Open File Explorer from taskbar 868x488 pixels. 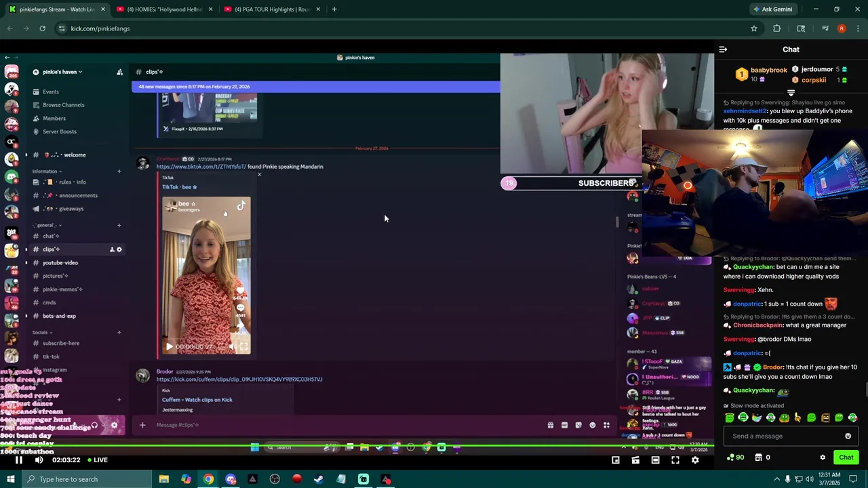click(164, 479)
